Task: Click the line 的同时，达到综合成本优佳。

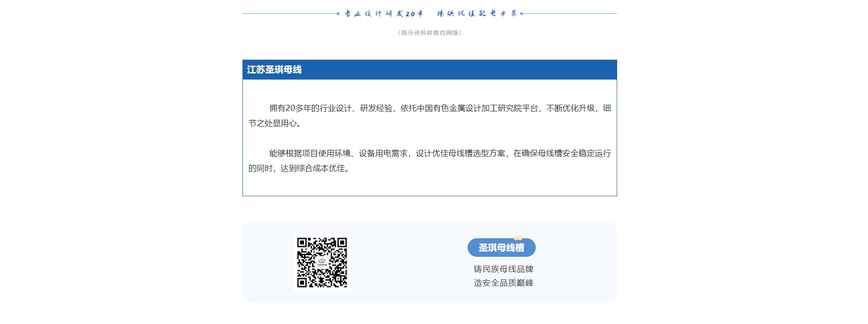Action: [x=300, y=168]
